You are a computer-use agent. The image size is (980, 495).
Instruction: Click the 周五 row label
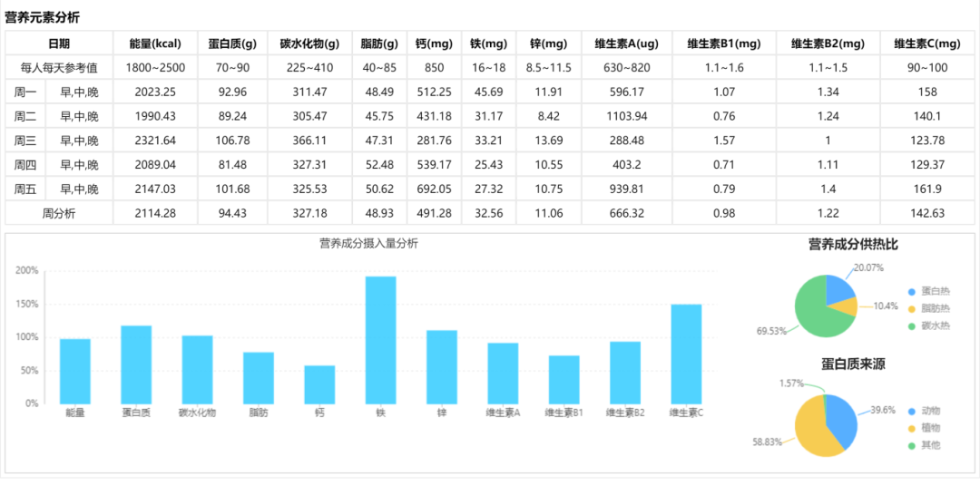(x=25, y=189)
